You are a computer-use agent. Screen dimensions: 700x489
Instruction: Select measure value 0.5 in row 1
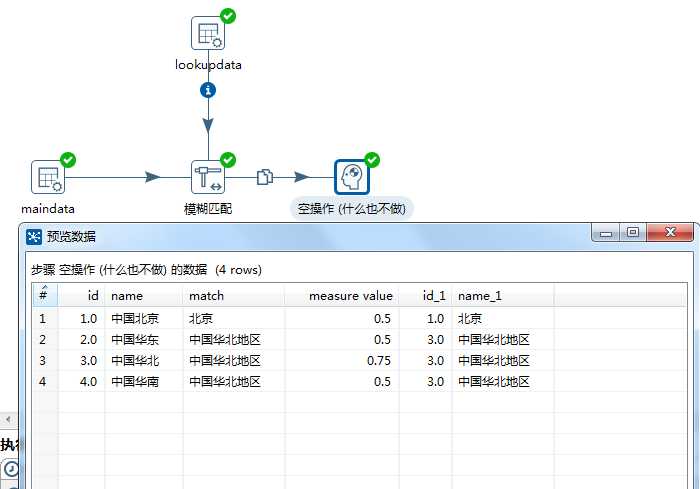(x=342, y=318)
